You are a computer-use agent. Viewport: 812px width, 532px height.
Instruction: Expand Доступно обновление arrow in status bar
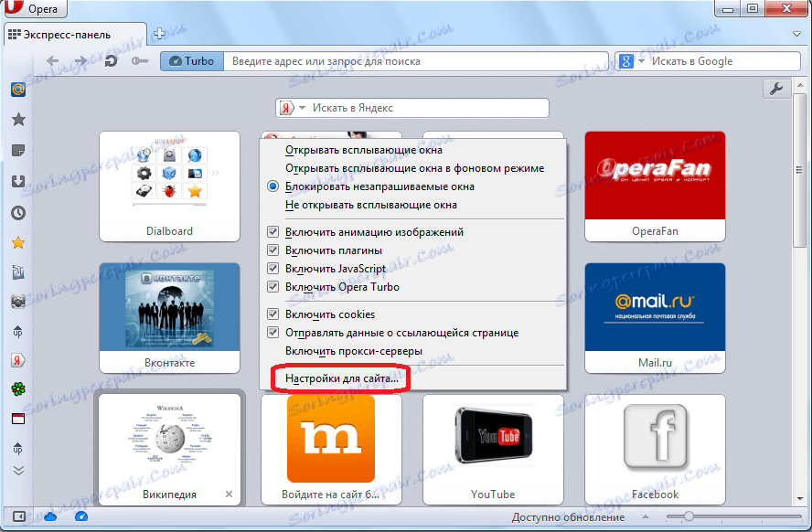point(646,516)
